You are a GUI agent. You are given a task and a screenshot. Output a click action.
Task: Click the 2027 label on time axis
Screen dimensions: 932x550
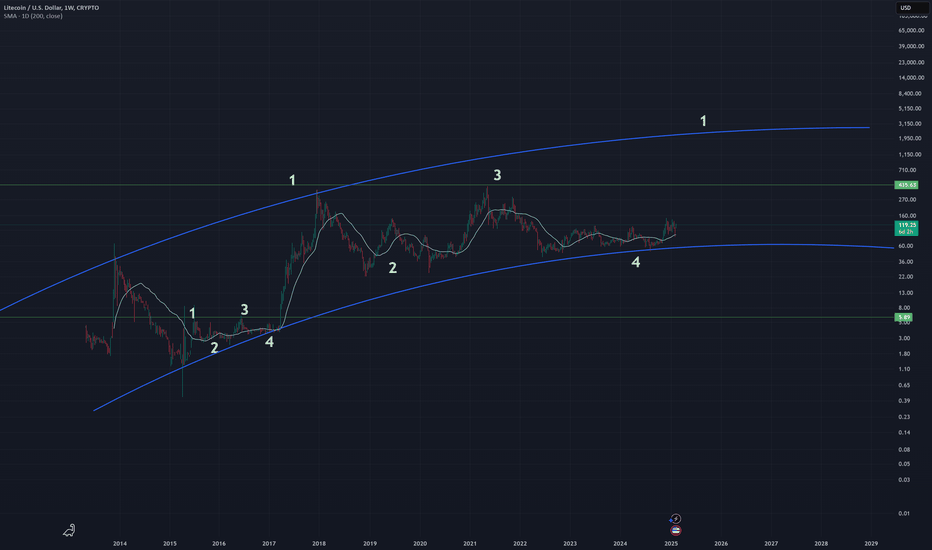point(771,543)
